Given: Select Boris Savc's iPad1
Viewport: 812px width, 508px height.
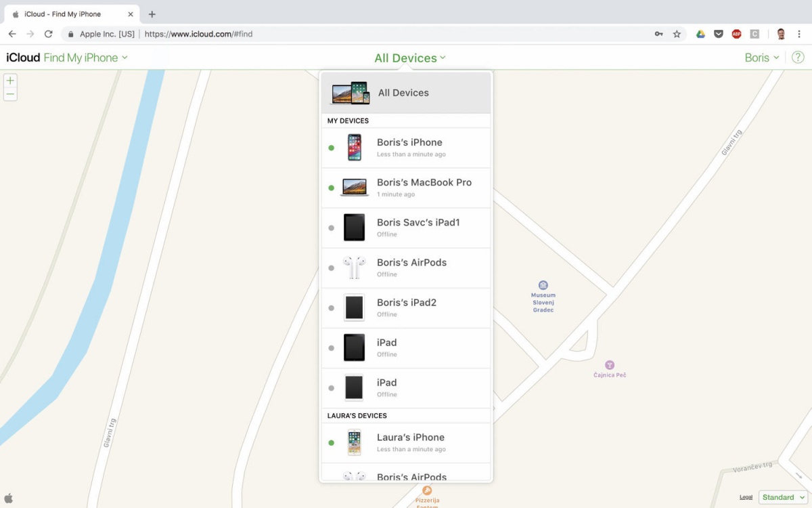Looking at the screenshot, I should 406,228.
